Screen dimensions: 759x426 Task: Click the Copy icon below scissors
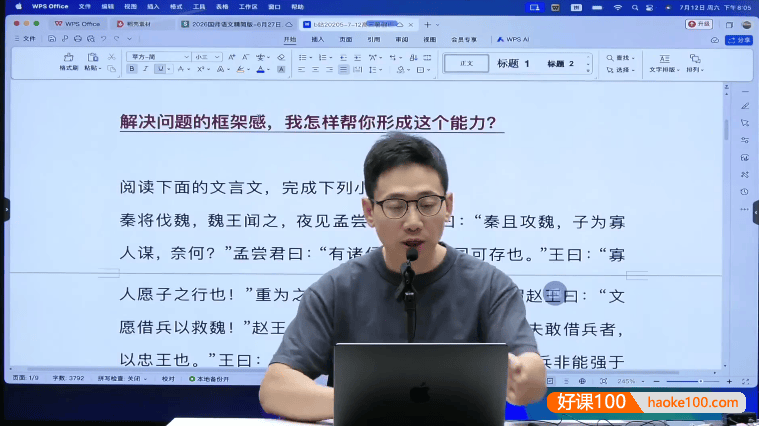pos(112,69)
